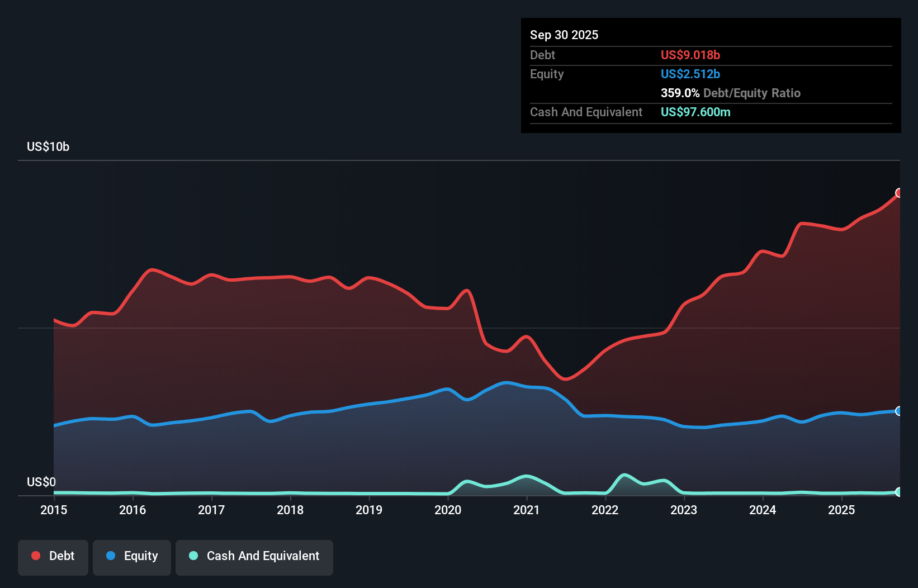The height and width of the screenshot is (588, 918).
Task: Toggle the Equity series visibility
Action: [x=131, y=556]
